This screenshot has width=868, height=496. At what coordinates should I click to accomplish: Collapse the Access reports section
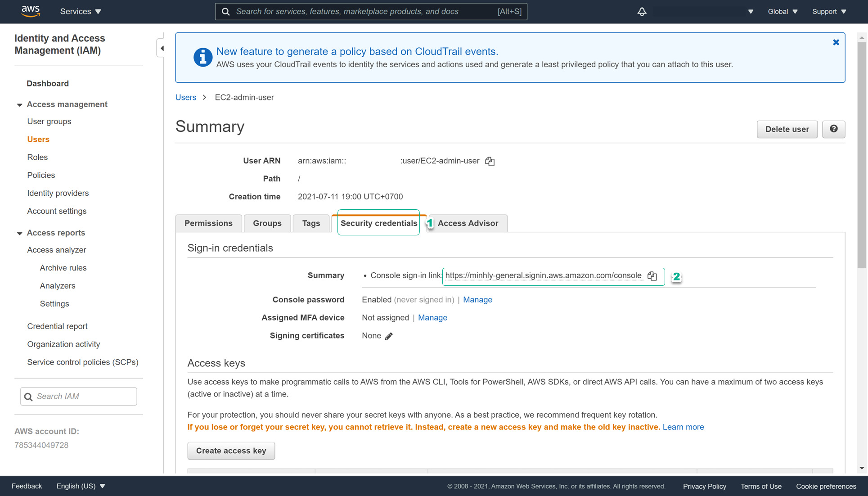click(x=19, y=233)
